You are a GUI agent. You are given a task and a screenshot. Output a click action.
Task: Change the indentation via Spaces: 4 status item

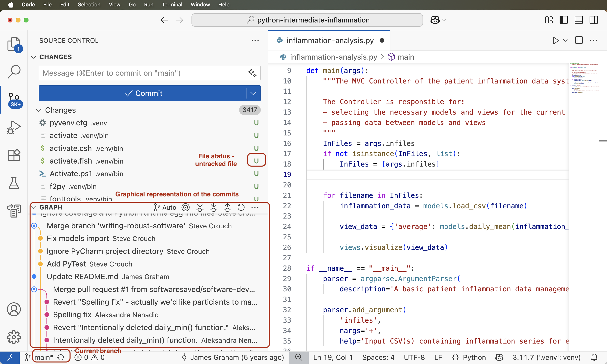(x=378, y=357)
